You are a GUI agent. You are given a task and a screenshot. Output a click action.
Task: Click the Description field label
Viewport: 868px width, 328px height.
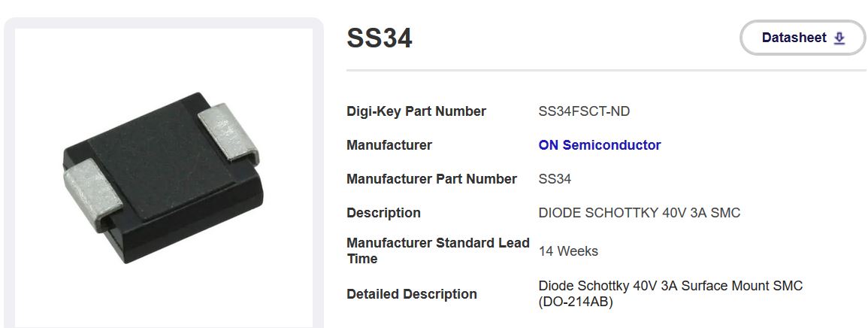click(x=383, y=213)
